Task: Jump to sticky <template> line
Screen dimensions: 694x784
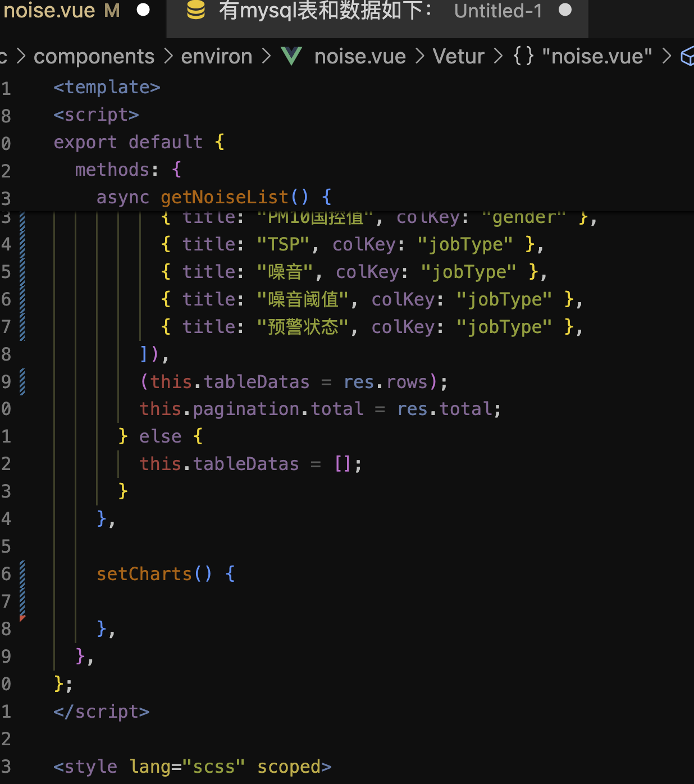Action: tap(107, 87)
